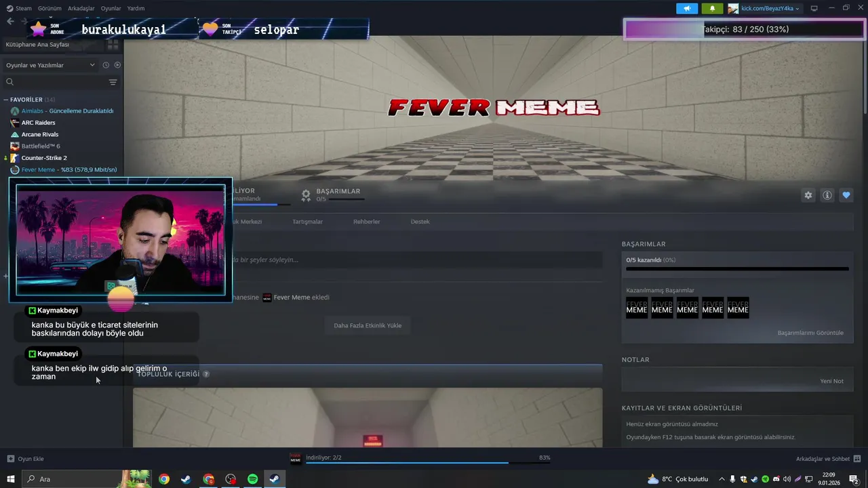Show recent games clock icon
The height and width of the screenshot is (488, 868).
coord(106,65)
